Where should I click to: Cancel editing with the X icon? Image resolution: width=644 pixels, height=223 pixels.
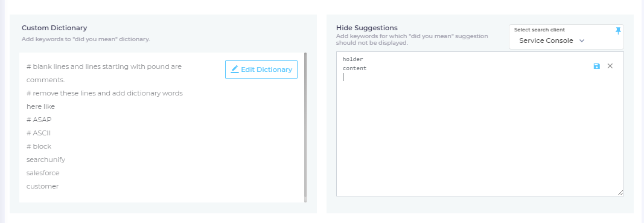click(x=610, y=66)
